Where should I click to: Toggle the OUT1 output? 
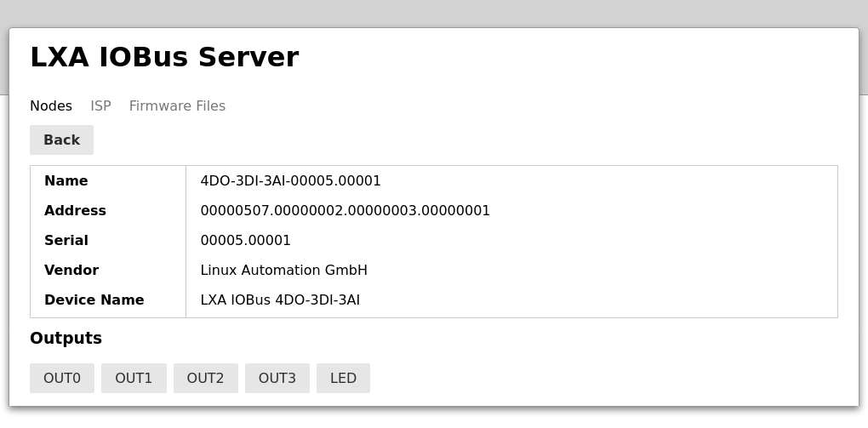134,378
